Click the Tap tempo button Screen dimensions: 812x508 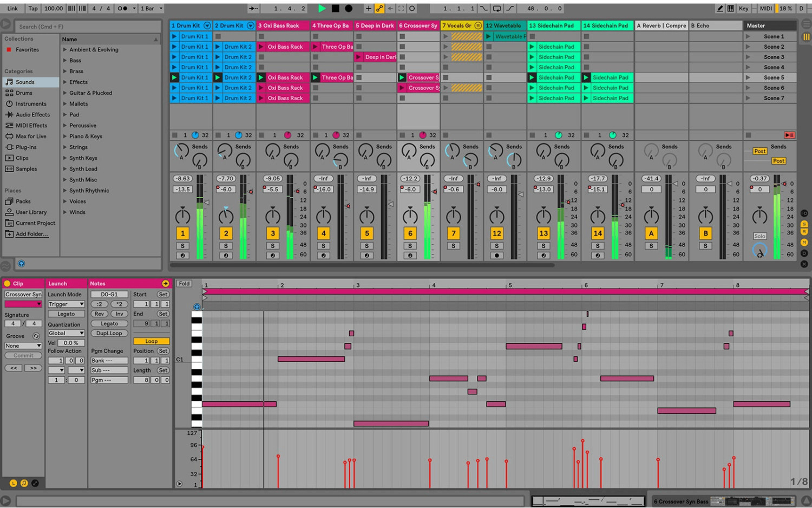33,8
